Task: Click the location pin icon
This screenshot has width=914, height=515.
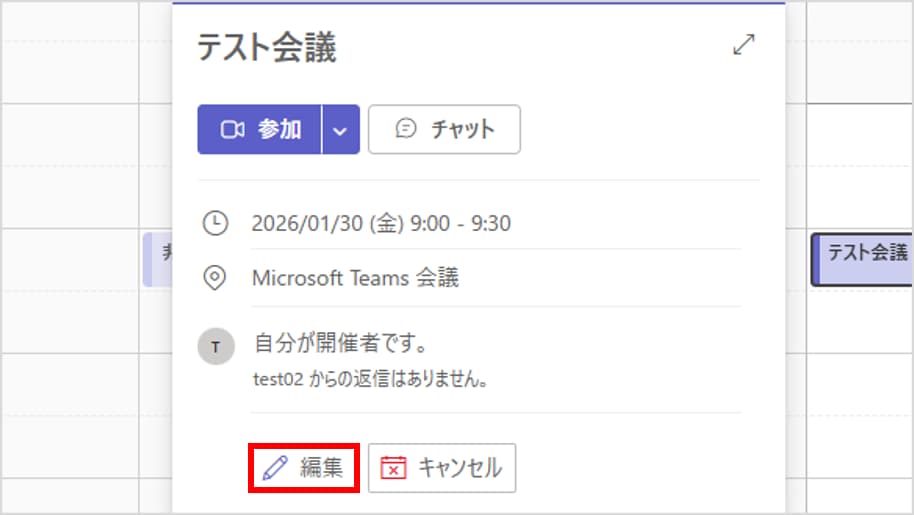Action: point(215,278)
